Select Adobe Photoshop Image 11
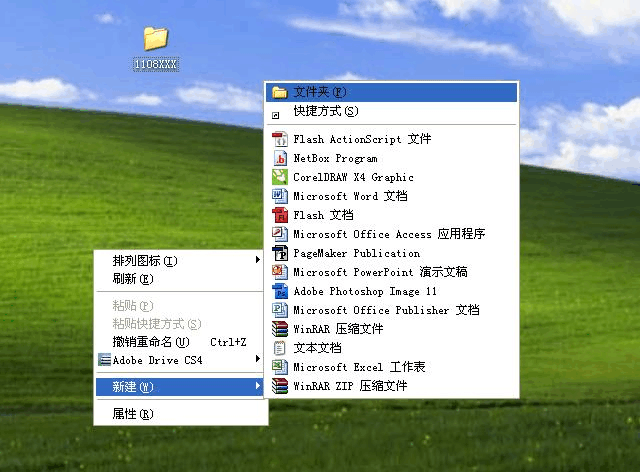 pos(391,291)
